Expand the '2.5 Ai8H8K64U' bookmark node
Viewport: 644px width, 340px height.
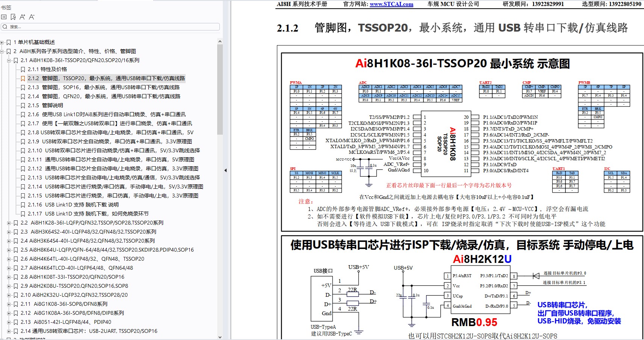pos(9,250)
